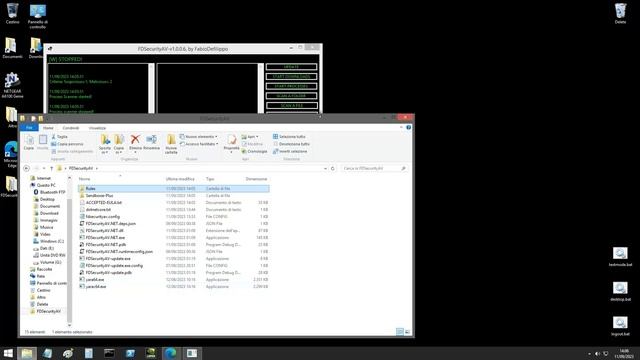Click the Cerca in FDSecurityAV search field
Viewport: 640px width, 360px height.
coord(374,168)
